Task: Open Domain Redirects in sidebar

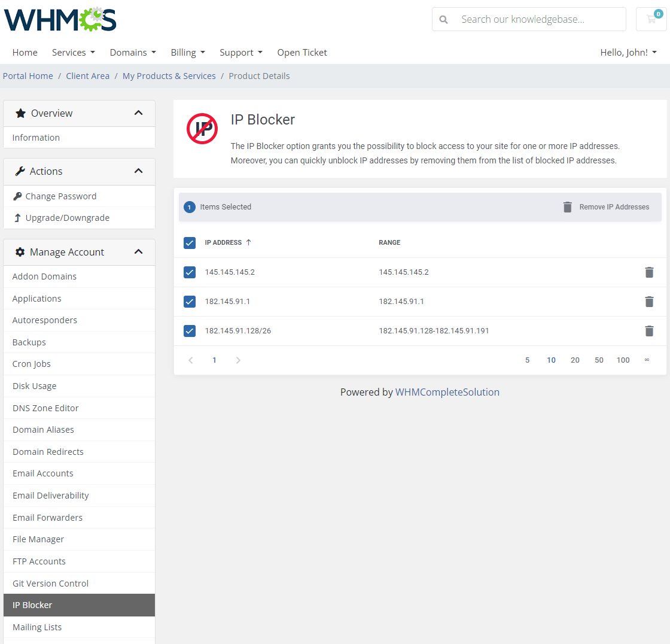Action: (79, 451)
